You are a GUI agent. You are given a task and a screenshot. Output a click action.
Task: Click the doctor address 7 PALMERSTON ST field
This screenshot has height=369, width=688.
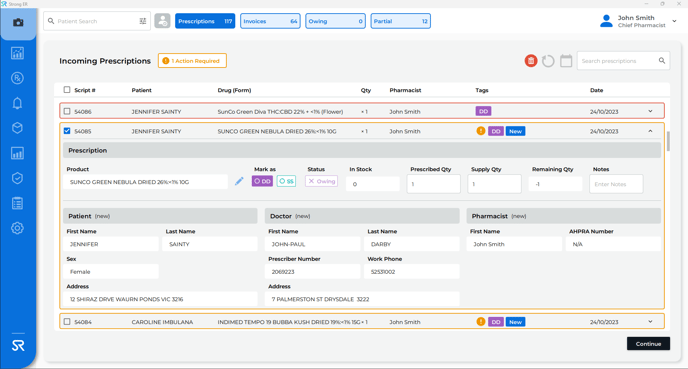(x=362, y=299)
